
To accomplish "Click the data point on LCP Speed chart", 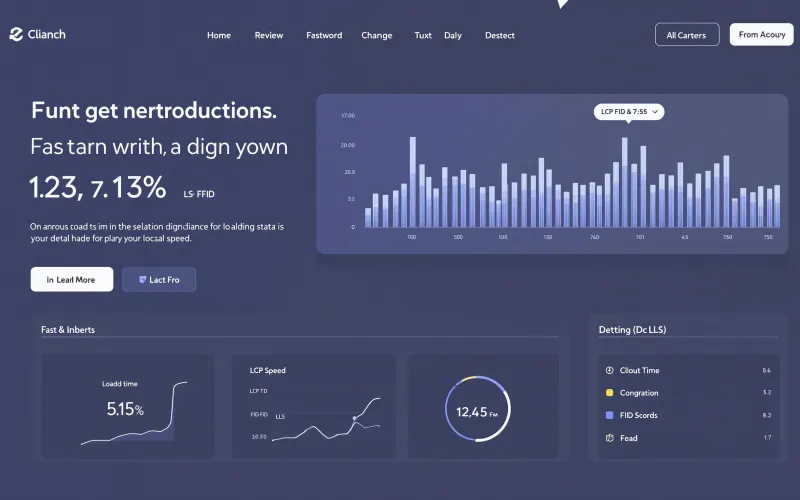I will (x=355, y=418).
